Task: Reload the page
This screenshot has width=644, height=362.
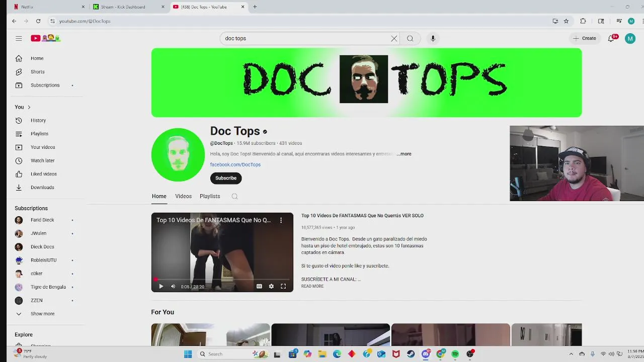Action: tap(38, 21)
